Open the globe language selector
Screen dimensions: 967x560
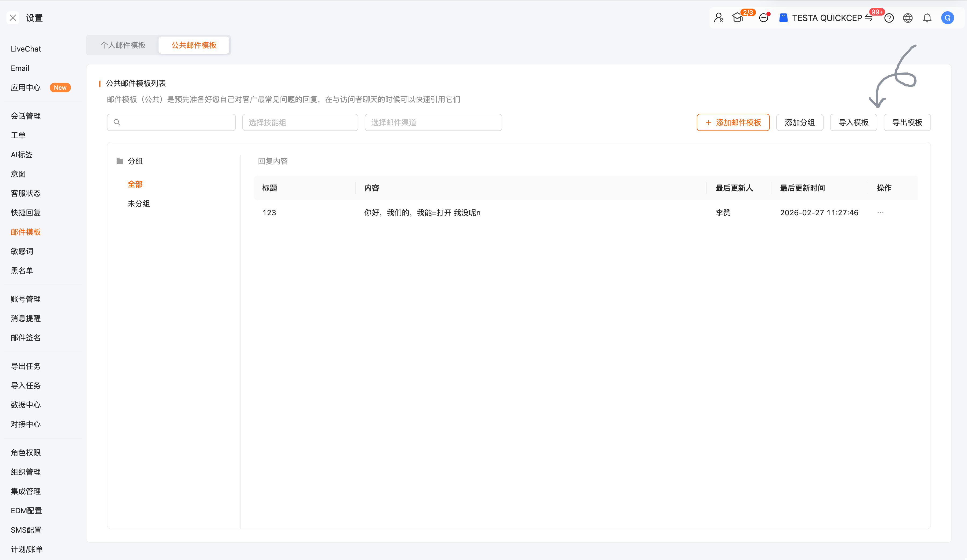(908, 18)
